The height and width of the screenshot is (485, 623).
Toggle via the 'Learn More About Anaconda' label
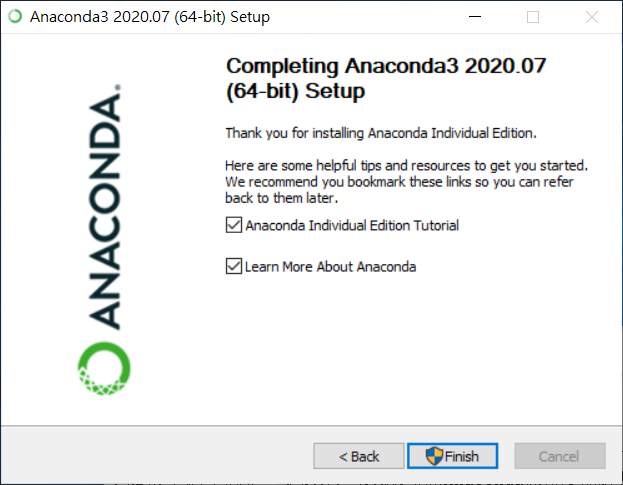coord(331,267)
